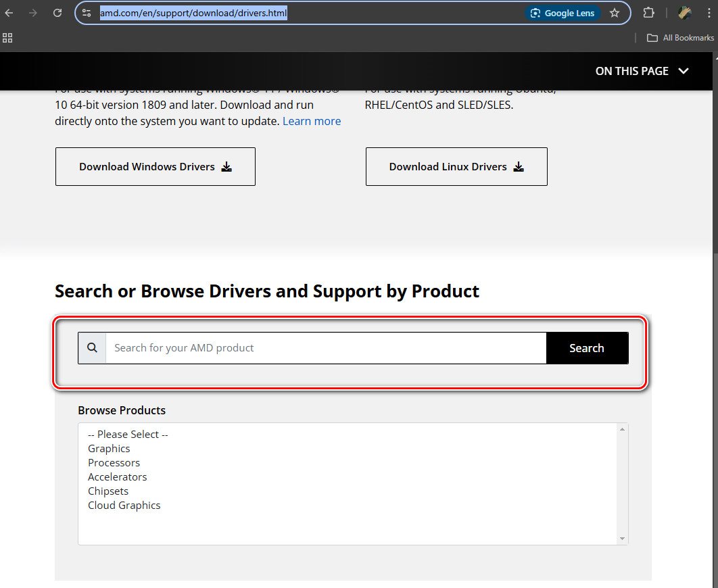Choose Chipsets from the product list
Image resolution: width=718 pixels, height=588 pixels.
pyautogui.click(x=108, y=491)
